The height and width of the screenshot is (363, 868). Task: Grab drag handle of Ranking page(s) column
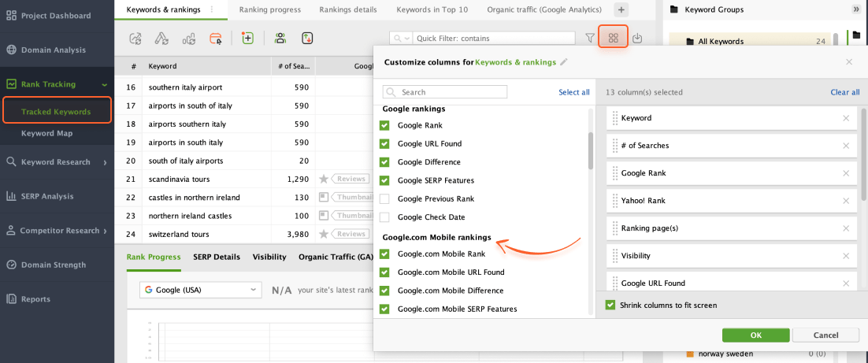click(615, 228)
